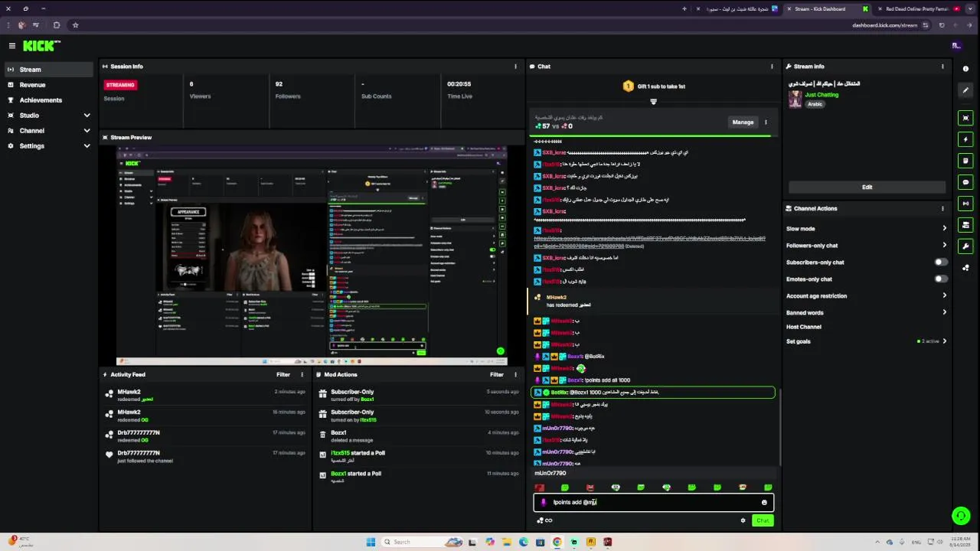This screenshot has height=551, width=980.
Task: Click the channel points icon in the right toolbar
Action: [965, 268]
